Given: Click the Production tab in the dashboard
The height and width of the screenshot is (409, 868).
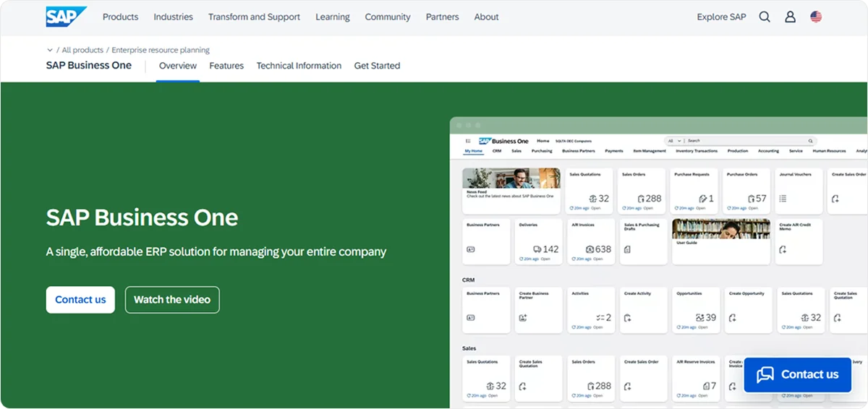Looking at the screenshot, I should point(738,151).
